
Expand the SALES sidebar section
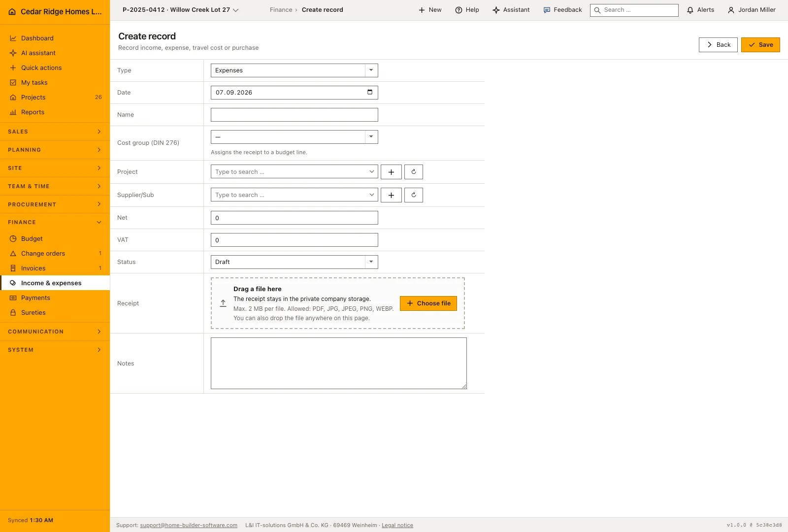(55, 132)
